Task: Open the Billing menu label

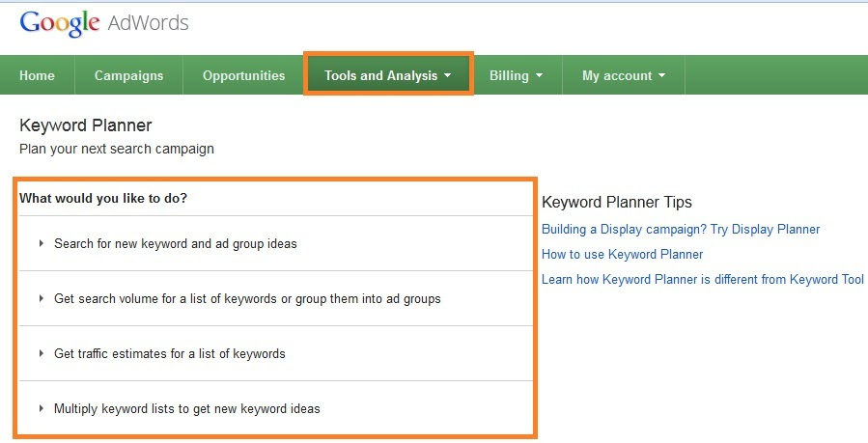Action: click(509, 76)
